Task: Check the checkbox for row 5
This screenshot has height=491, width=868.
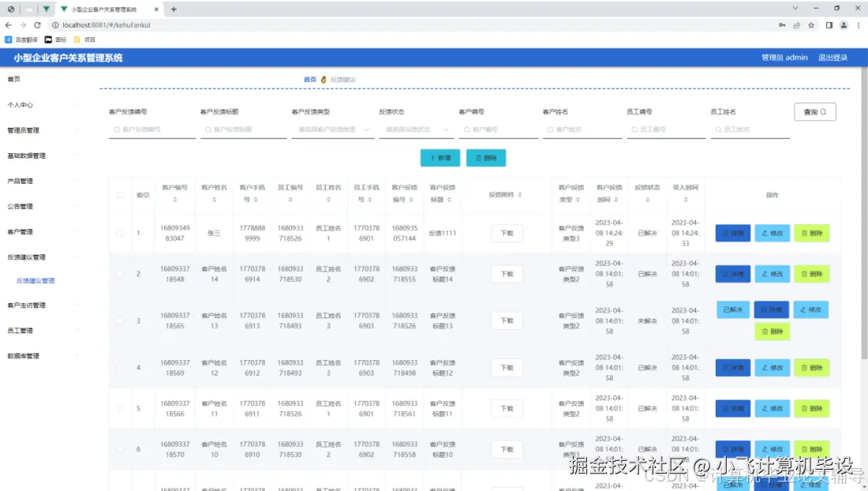Action: click(120, 409)
